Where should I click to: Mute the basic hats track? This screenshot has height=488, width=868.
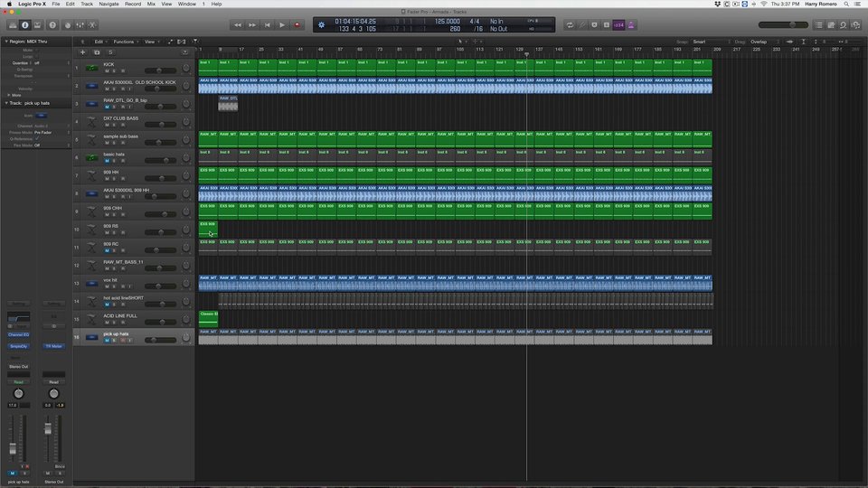[x=107, y=161]
